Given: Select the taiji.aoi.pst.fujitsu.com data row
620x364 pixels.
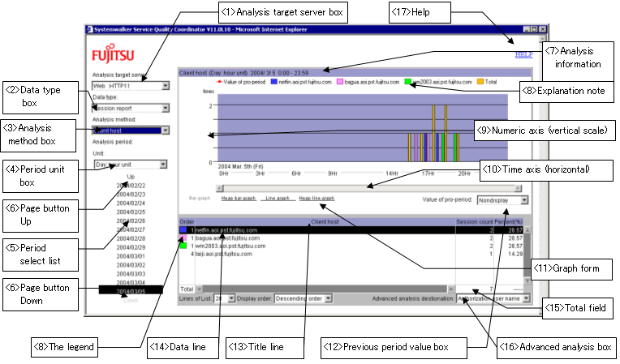Looking at the screenshot, I should [351, 254].
